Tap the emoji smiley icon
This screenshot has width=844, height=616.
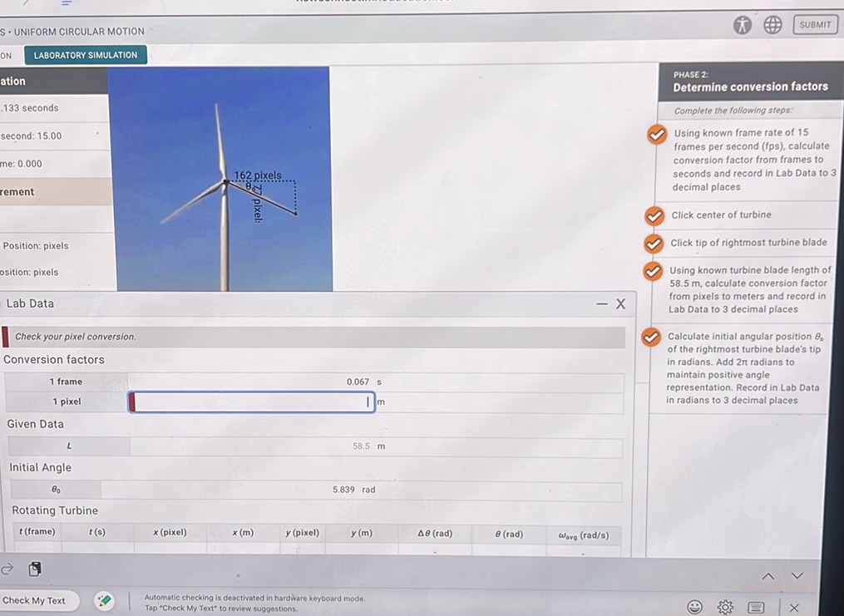point(694,607)
